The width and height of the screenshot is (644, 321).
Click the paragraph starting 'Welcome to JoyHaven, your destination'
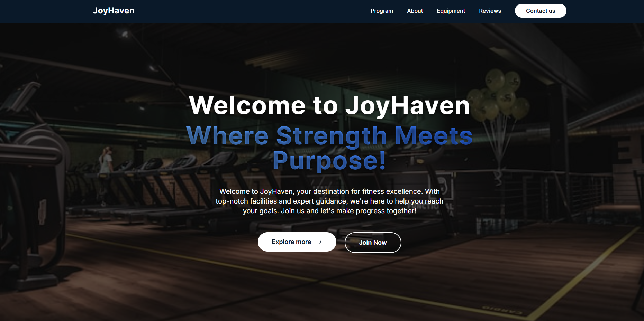coord(329,201)
